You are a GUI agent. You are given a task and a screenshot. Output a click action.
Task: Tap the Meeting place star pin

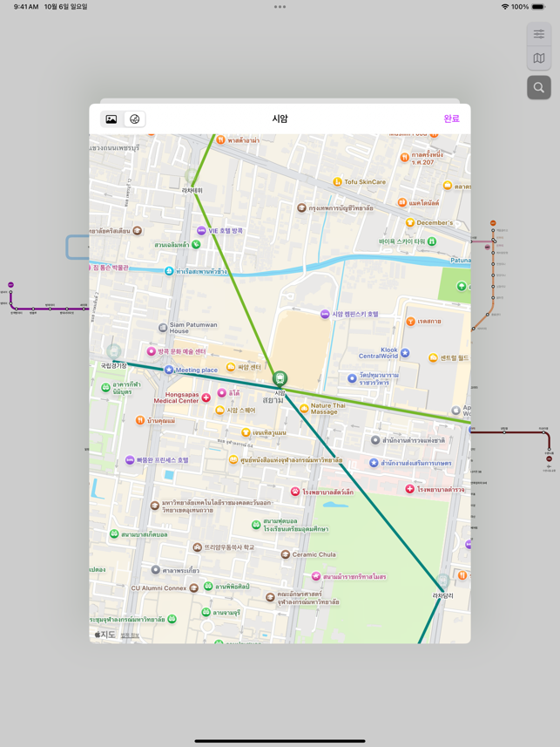click(x=169, y=370)
